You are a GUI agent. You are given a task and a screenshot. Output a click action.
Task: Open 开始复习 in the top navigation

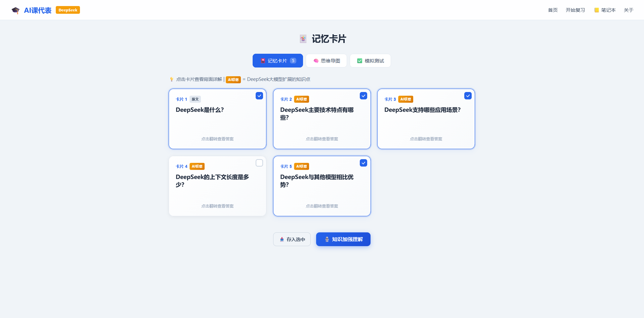coord(575,10)
